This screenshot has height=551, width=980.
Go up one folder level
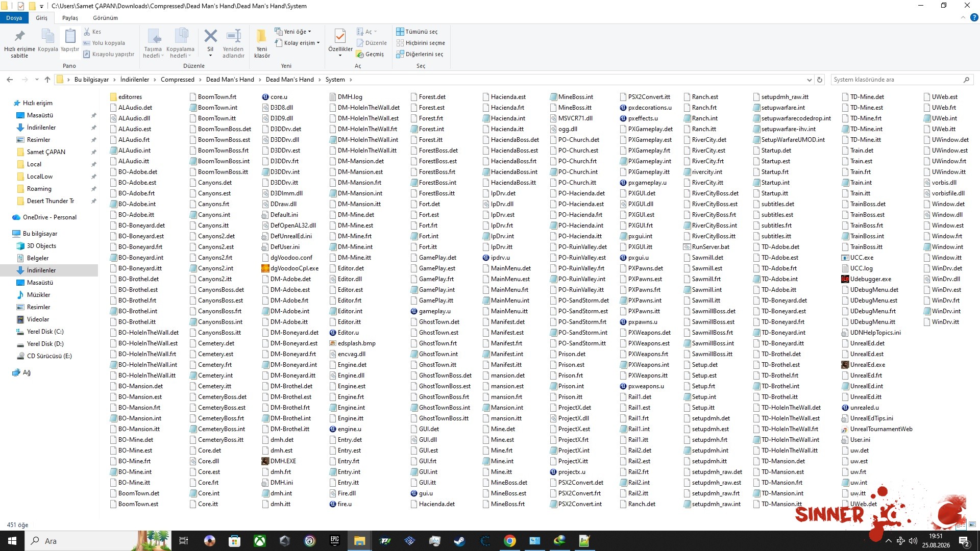tap(47, 80)
